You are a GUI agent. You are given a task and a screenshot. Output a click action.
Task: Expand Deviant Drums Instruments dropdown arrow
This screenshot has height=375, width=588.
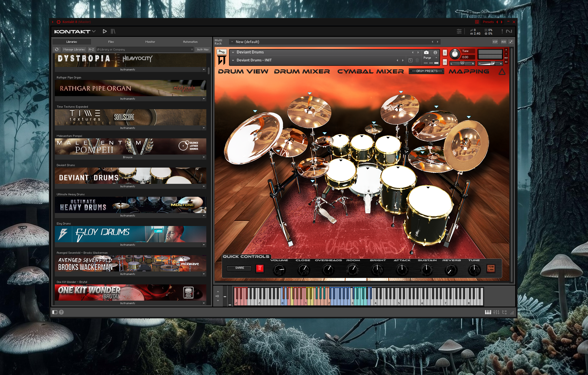tap(204, 186)
